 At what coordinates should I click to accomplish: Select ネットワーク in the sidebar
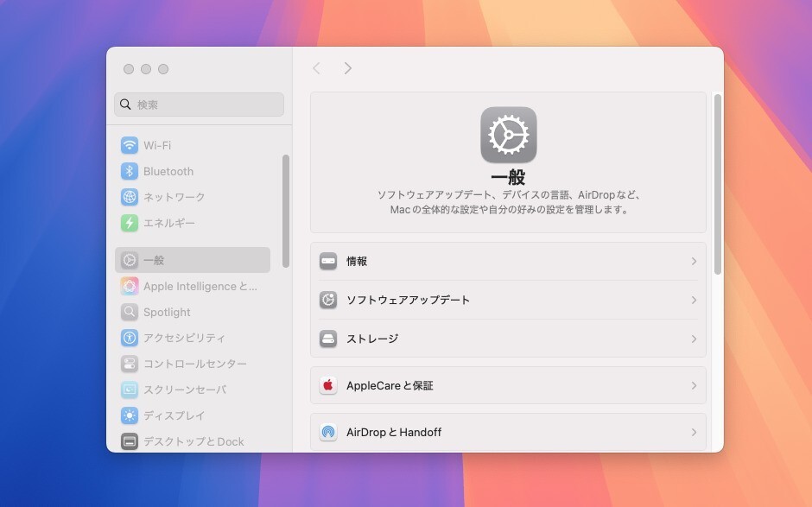coord(193,197)
